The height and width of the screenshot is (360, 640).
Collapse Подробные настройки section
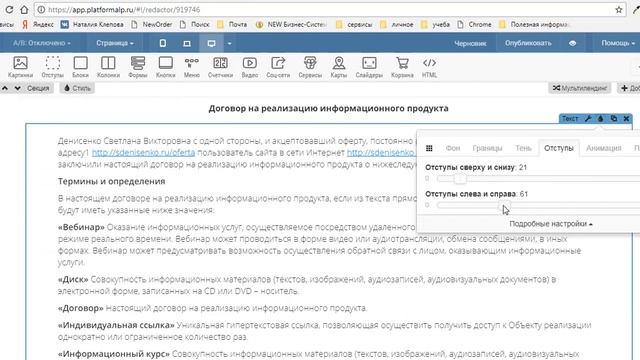click(x=551, y=224)
